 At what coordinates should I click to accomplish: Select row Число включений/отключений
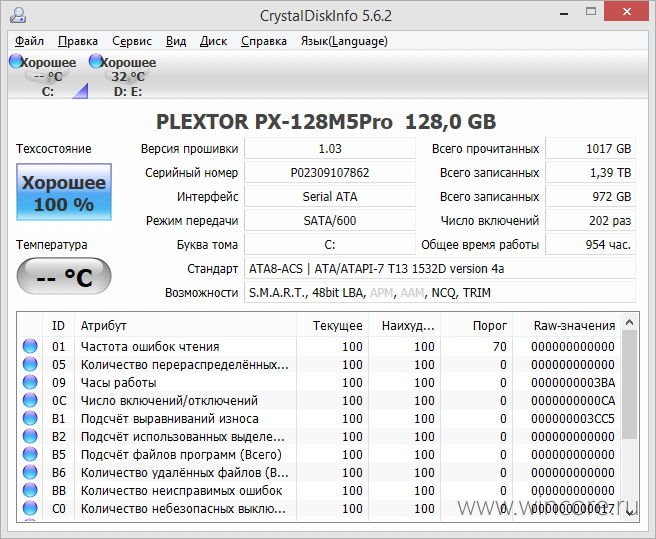click(320, 400)
